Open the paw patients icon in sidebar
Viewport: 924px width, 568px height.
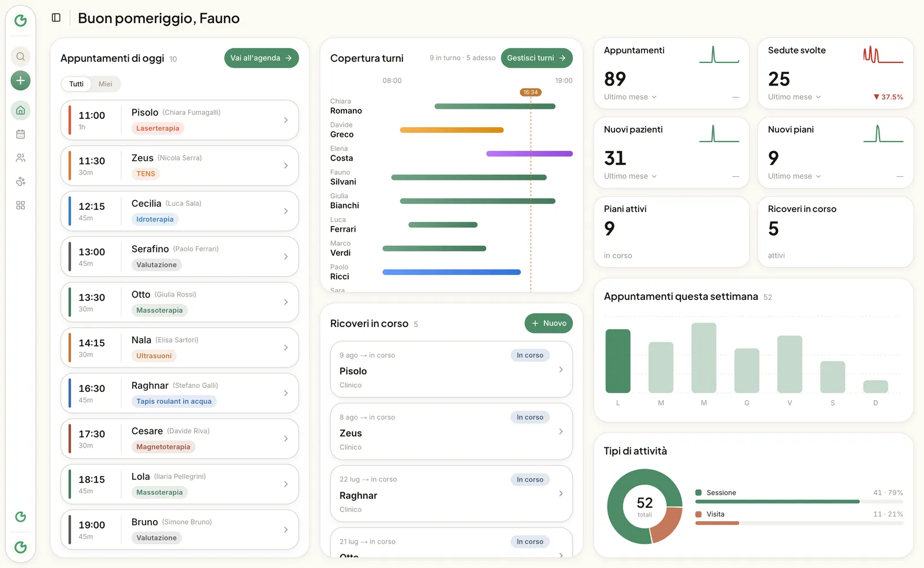pyautogui.click(x=20, y=181)
